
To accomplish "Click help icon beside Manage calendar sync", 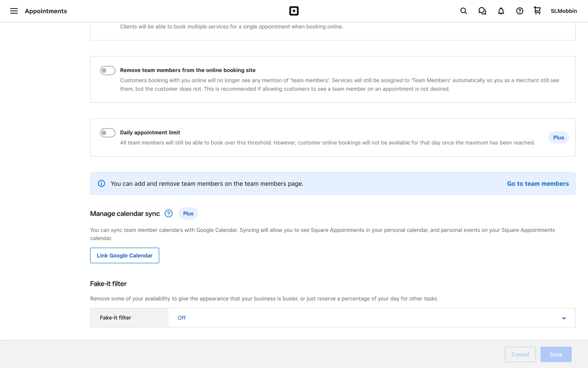I will pos(168,213).
